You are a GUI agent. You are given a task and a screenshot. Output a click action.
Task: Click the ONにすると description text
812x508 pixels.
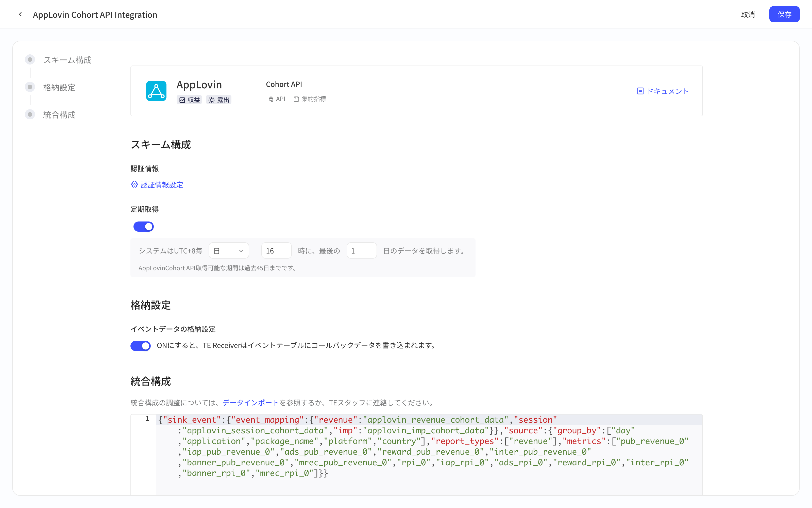(297, 345)
